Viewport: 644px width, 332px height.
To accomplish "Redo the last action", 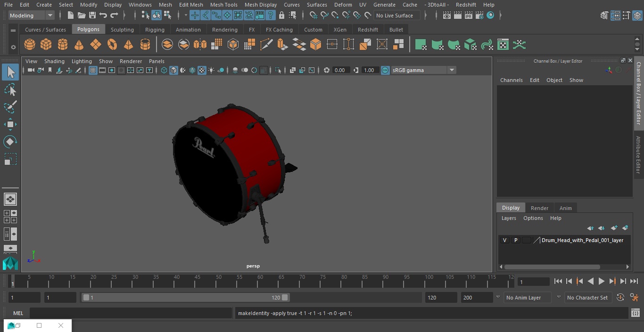I will coord(114,16).
